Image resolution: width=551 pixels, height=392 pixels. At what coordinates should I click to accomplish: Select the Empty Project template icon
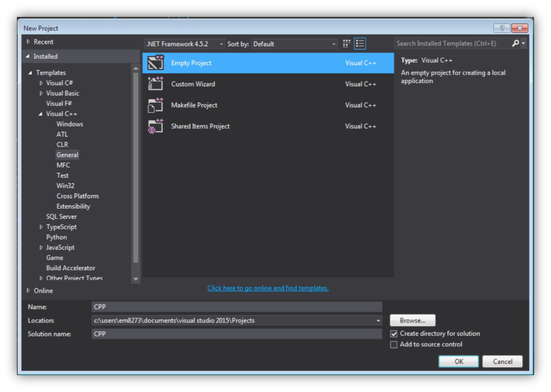tap(156, 63)
